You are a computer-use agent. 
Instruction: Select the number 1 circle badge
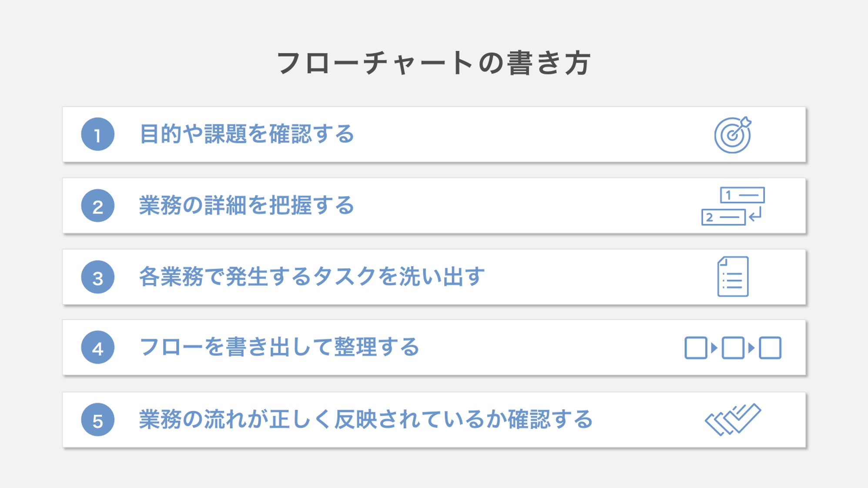pos(98,134)
